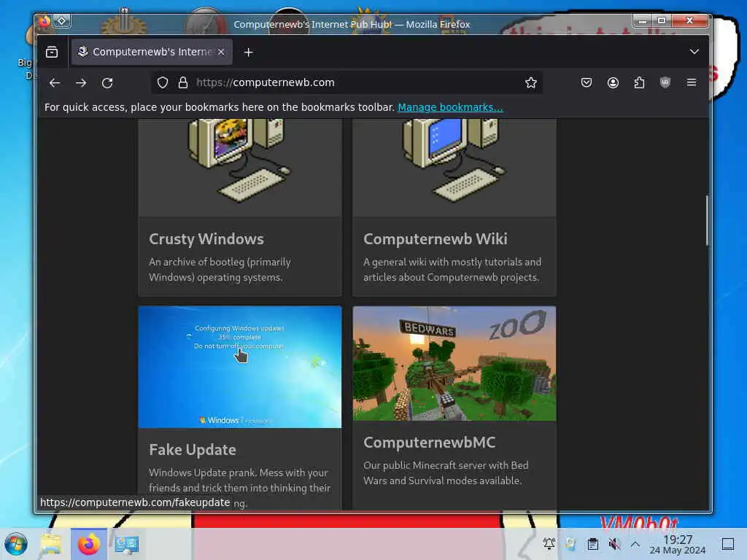Open the notifications bell tray icon
The height and width of the screenshot is (560, 747).
[549, 544]
